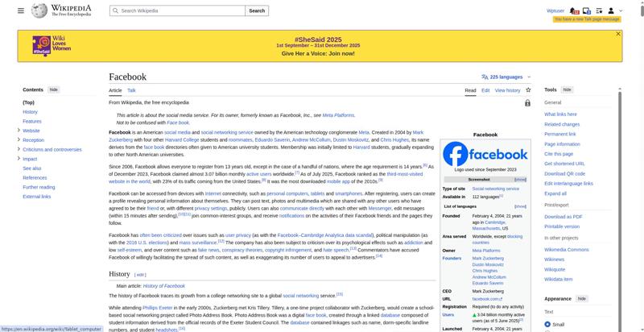Open the notices tray icon
Image resolution: width=644 pixels, height=332 pixels.
[x=587, y=10]
